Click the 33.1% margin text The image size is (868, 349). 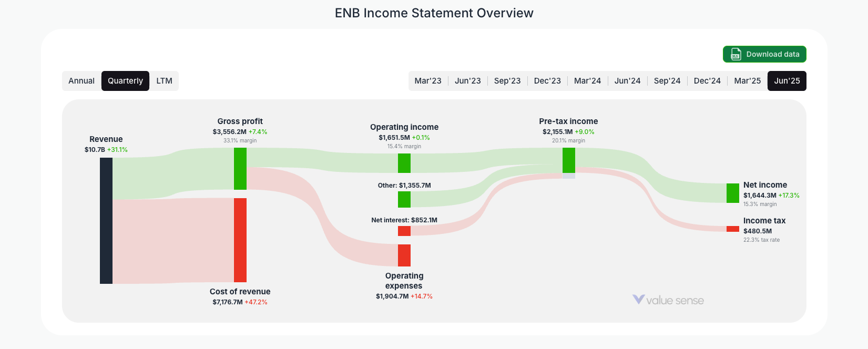[240, 140]
